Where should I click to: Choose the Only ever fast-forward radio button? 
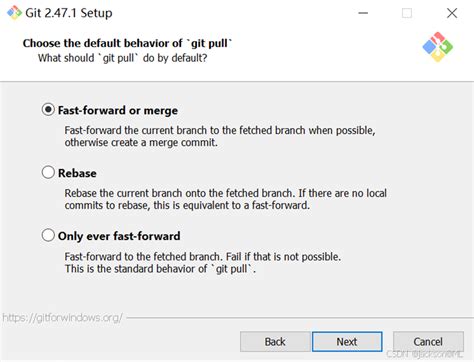point(48,235)
